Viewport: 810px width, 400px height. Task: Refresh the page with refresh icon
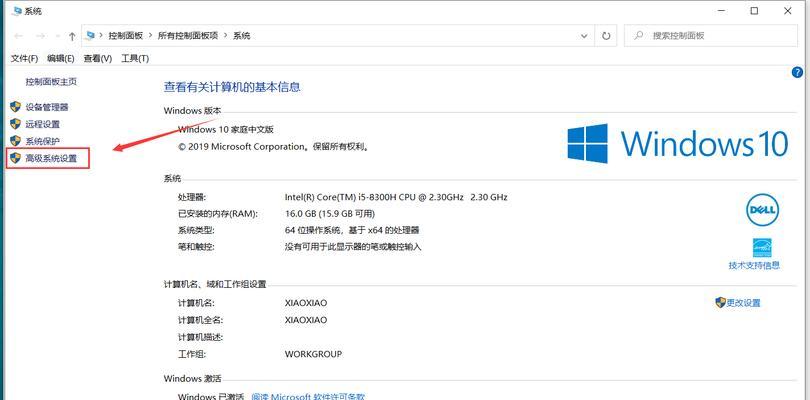tap(606, 36)
